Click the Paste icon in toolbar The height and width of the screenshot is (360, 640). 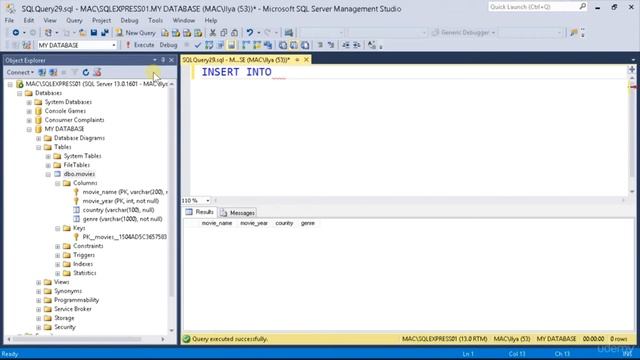(235, 33)
